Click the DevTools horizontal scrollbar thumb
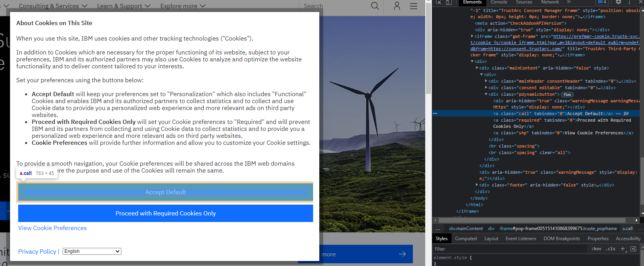 pyautogui.click(x=533, y=220)
